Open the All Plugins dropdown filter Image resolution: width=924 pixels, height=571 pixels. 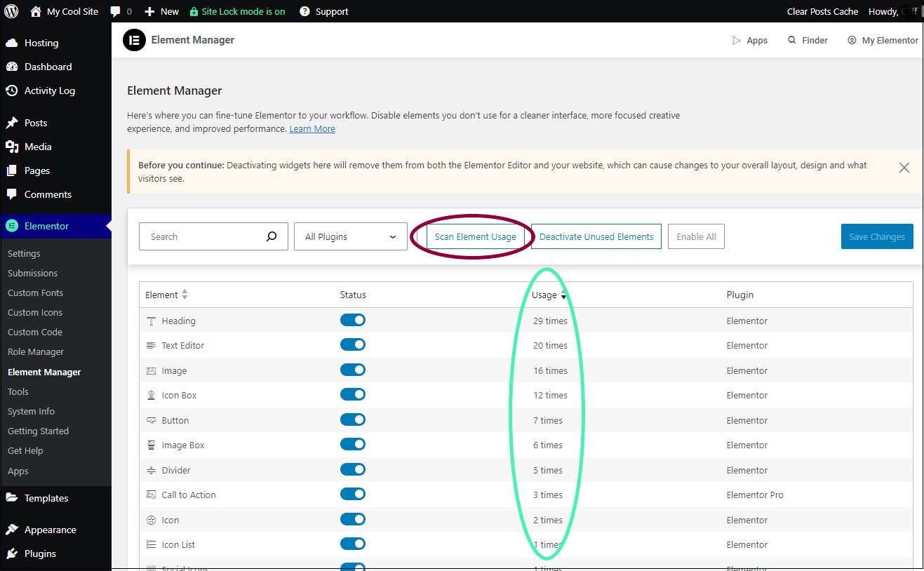[350, 236]
